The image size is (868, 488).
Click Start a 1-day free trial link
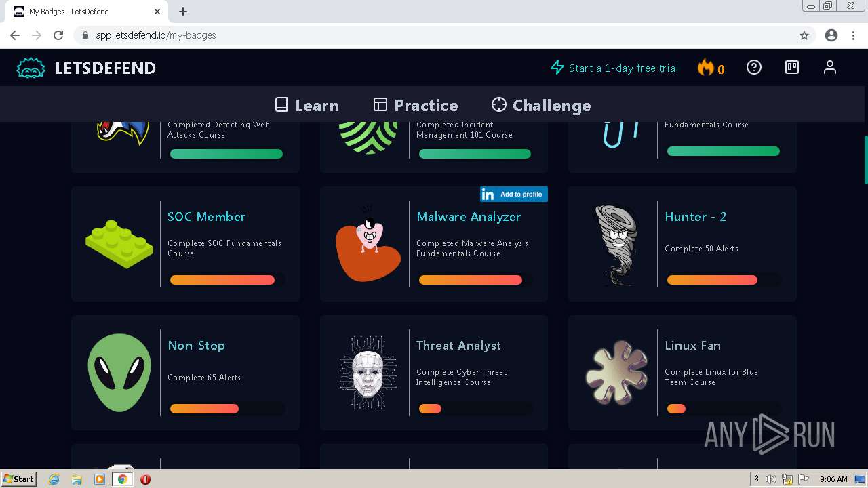click(623, 68)
